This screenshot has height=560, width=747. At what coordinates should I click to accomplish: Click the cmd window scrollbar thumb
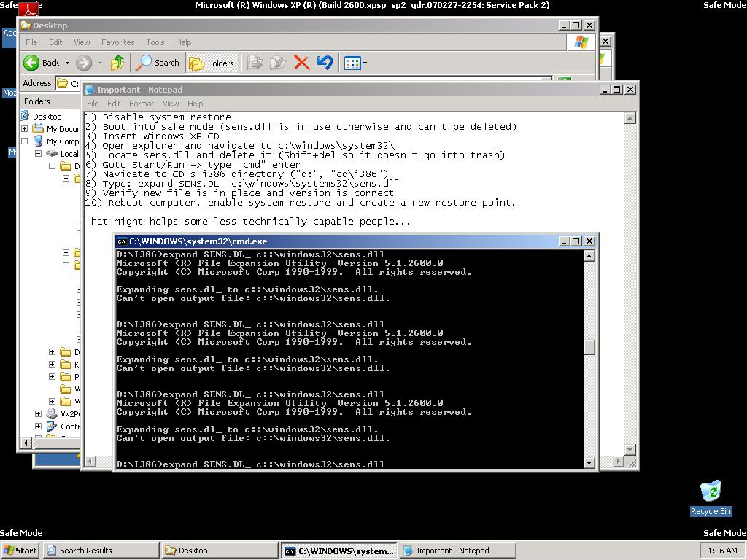(589, 347)
